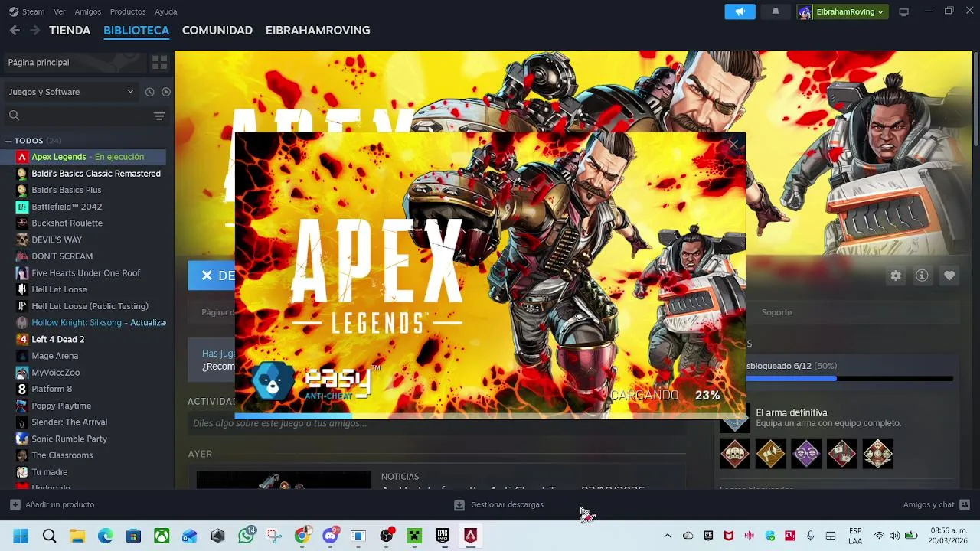Open advanced library filters icon
980x551 pixels.
tap(159, 116)
